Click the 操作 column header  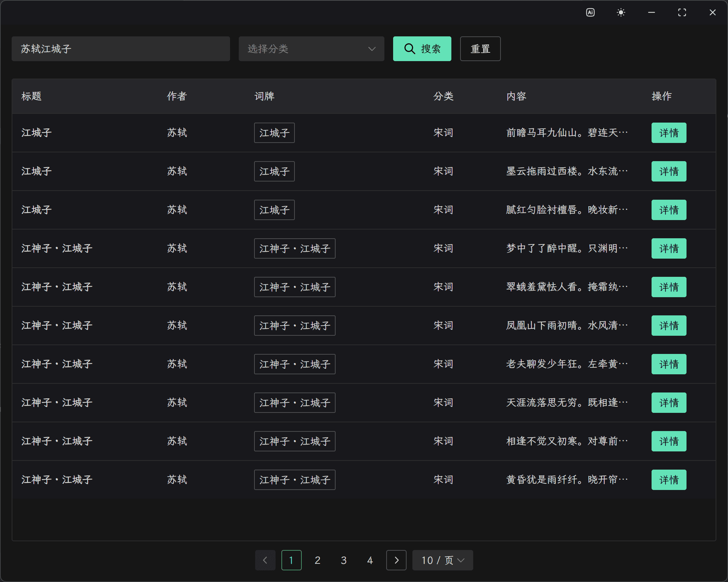(x=662, y=96)
